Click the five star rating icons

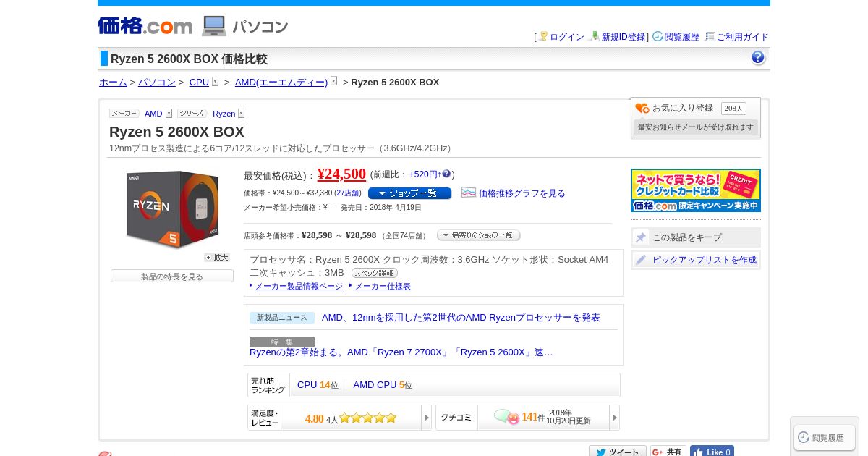coord(368,418)
